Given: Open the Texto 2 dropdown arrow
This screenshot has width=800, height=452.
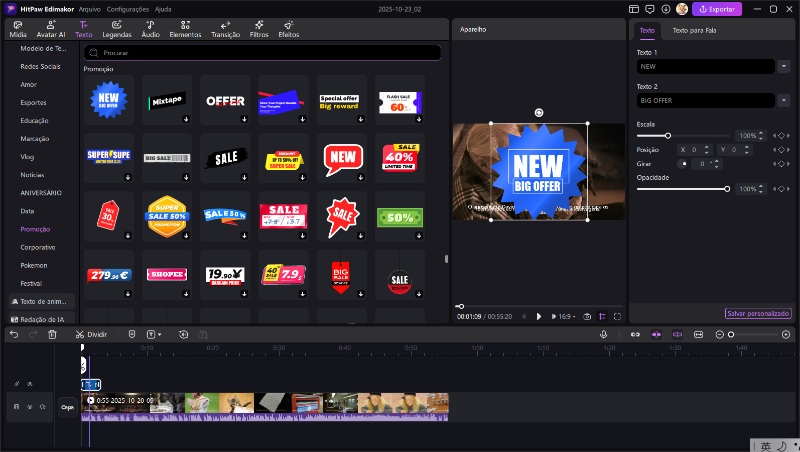Looking at the screenshot, I should click(x=783, y=100).
